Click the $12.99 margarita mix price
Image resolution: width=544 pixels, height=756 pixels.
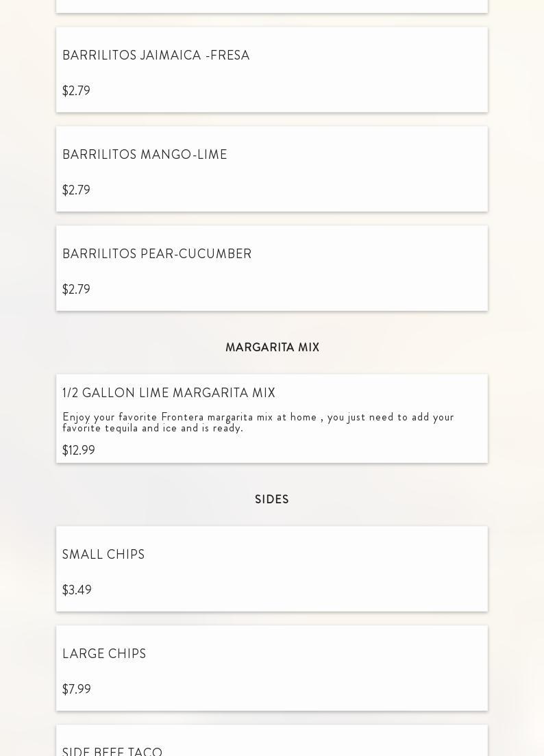point(79,451)
